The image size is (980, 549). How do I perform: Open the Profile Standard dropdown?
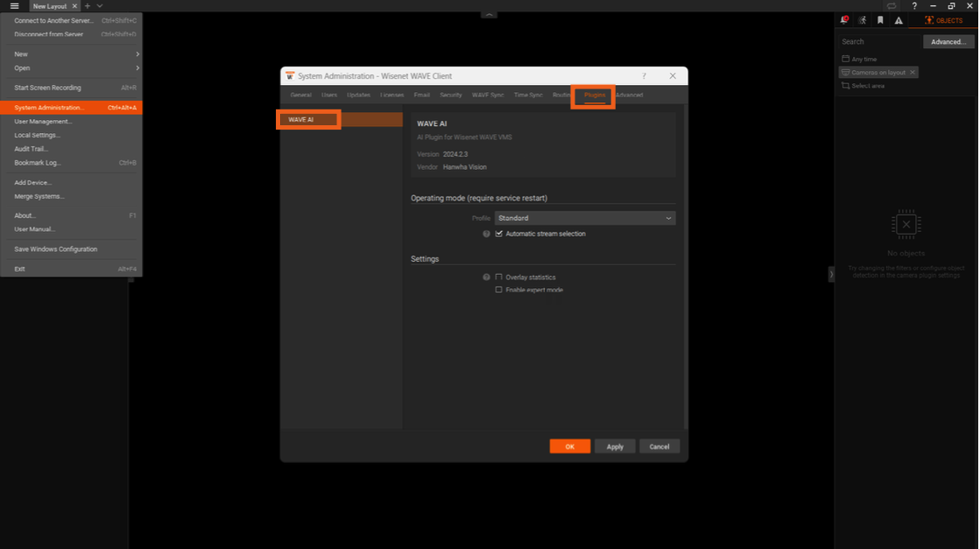[x=585, y=219]
